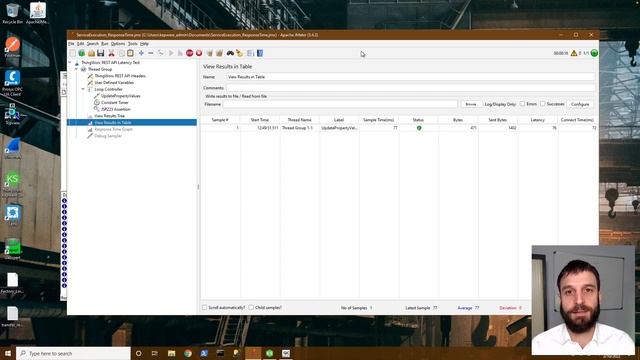Click the Thread Group 1-1 table cell
Image resolution: width=640 pixels, height=360 pixels.
300,128
